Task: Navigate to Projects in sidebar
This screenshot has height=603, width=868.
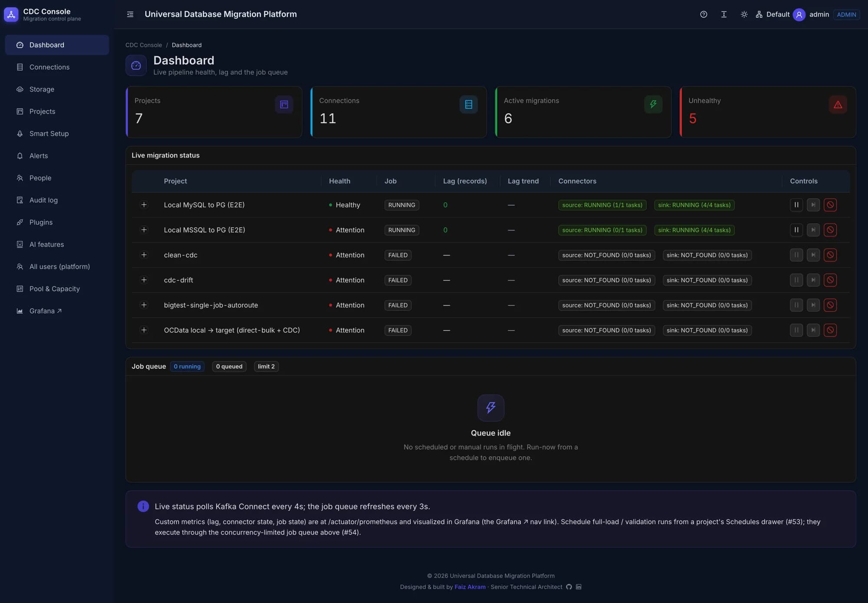Action: (57, 111)
